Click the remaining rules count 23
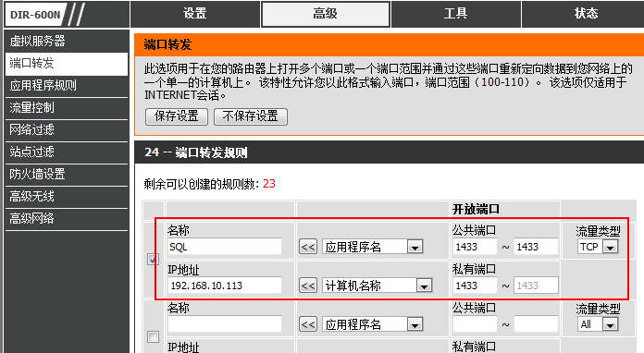This screenshot has height=353, width=644. coord(269,184)
